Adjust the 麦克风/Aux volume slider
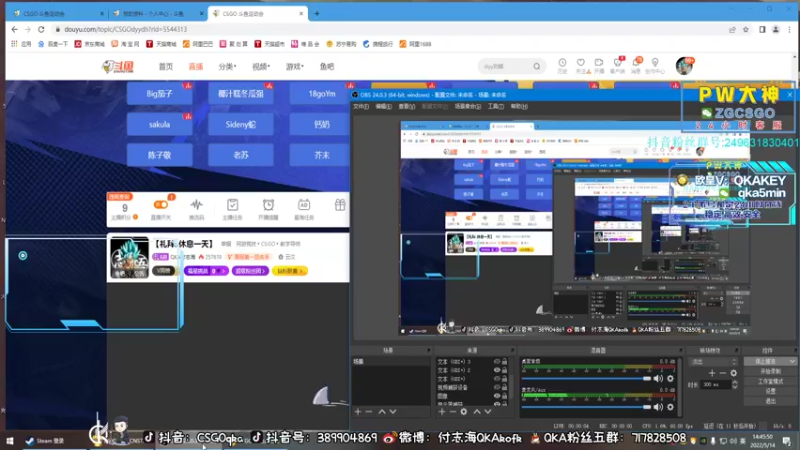Screen dimensions: 800x450 pos(586,407)
